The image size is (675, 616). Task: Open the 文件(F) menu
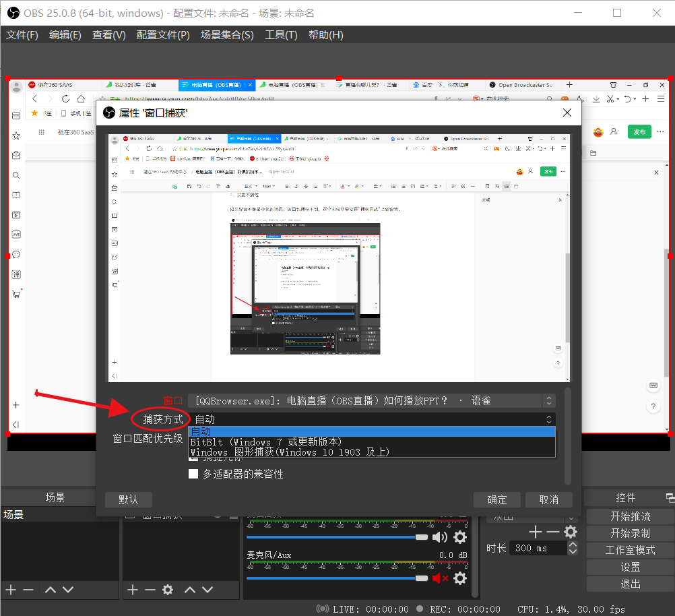tap(22, 35)
